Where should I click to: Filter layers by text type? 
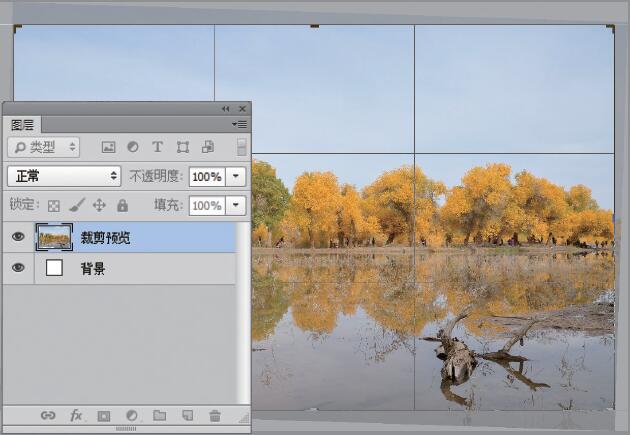point(157,147)
